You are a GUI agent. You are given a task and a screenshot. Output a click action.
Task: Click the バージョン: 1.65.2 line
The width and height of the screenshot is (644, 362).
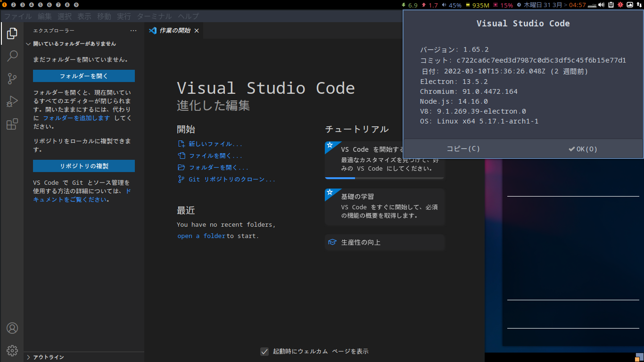pyautogui.click(x=454, y=49)
